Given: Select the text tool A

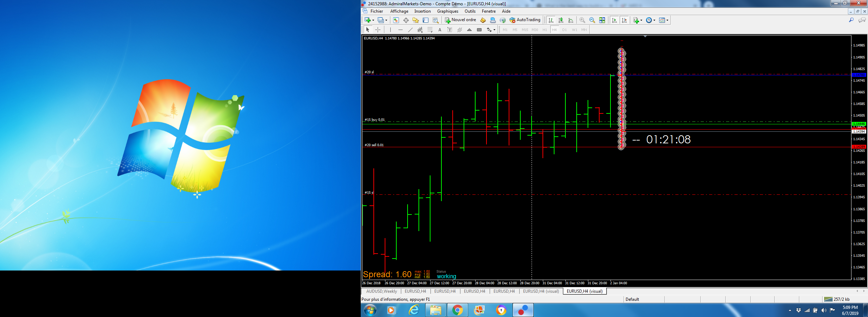Looking at the screenshot, I should pos(440,30).
